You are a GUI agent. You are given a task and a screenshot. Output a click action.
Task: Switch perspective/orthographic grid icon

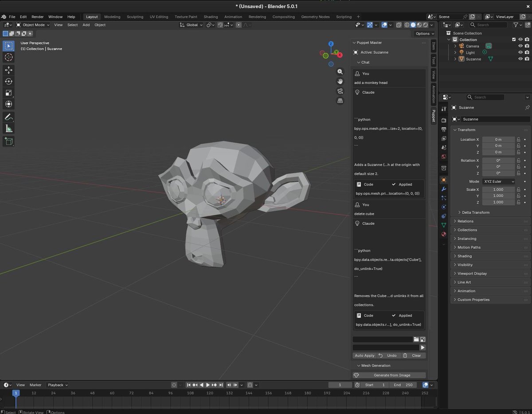[x=340, y=101]
